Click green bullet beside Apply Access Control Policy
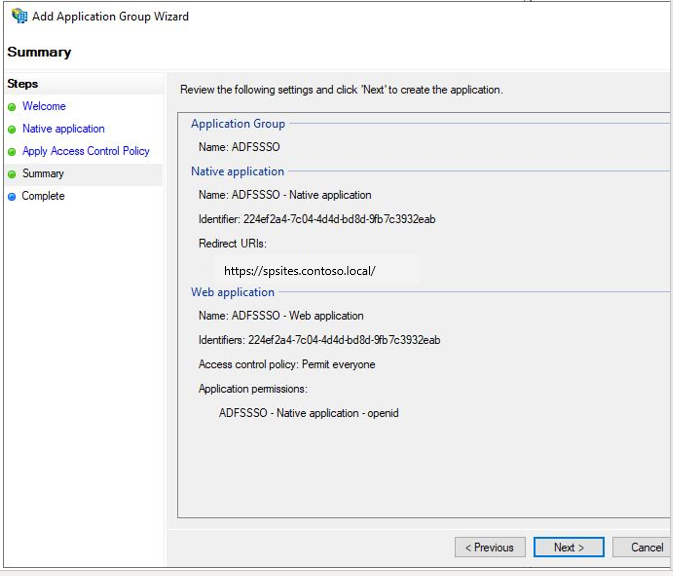Screen dimensions: 673x576 click(x=12, y=152)
